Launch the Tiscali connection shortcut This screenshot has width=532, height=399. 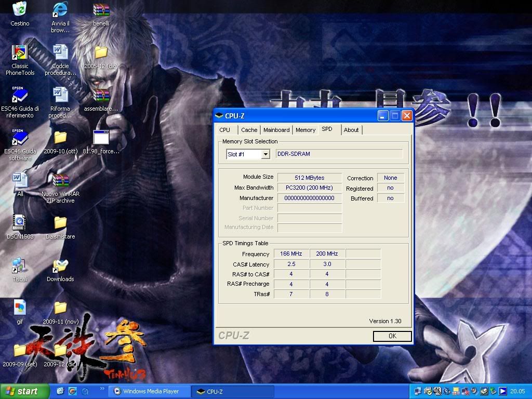coord(20,265)
